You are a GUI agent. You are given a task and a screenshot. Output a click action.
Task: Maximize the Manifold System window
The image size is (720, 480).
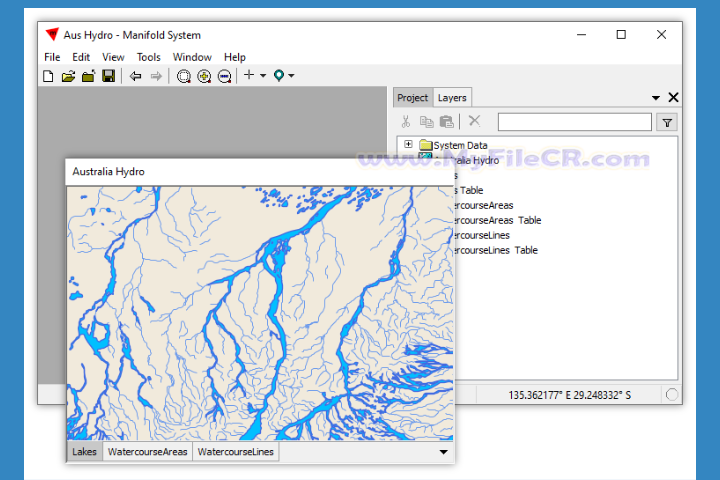point(621,35)
